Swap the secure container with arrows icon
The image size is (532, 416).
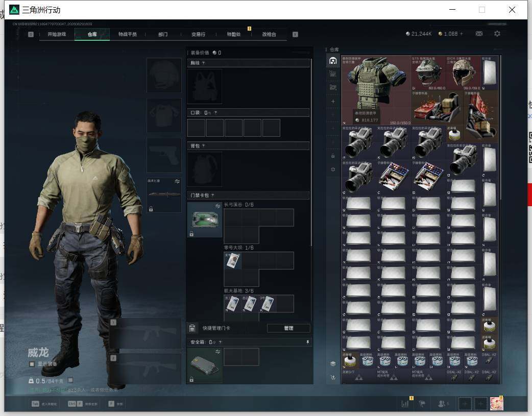coord(217,352)
